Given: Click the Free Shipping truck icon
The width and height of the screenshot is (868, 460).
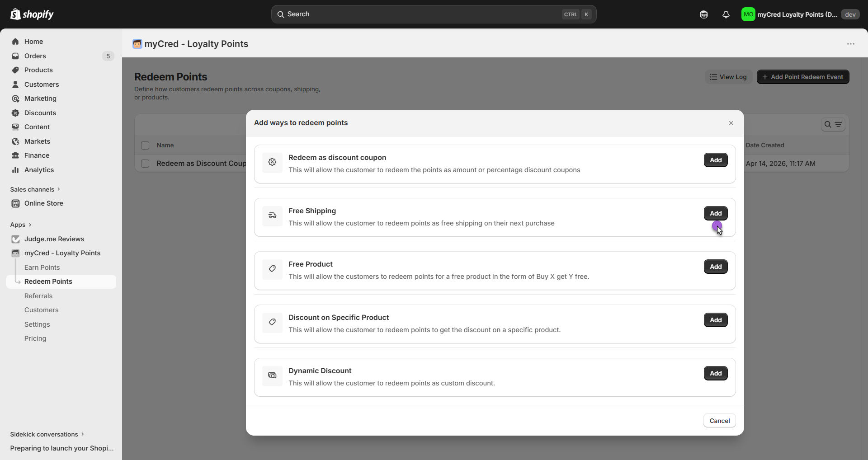Looking at the screenshot, I should pos(272,216).
